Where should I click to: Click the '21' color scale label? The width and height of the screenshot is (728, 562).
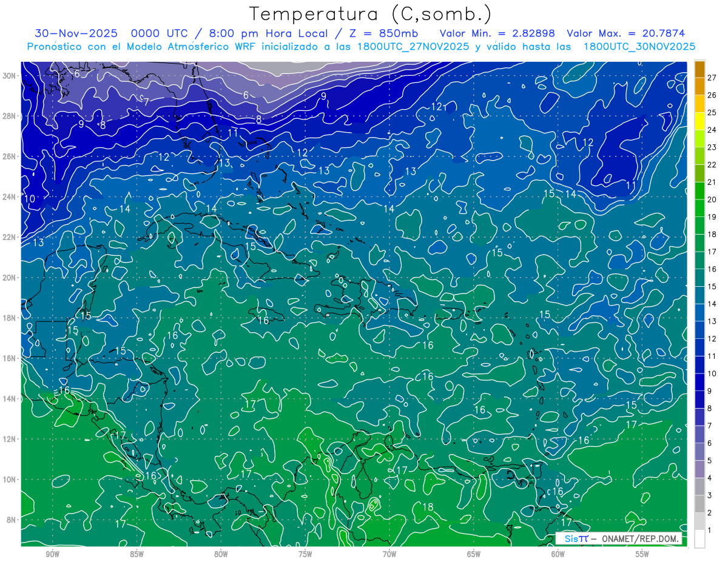pos(712,182)
